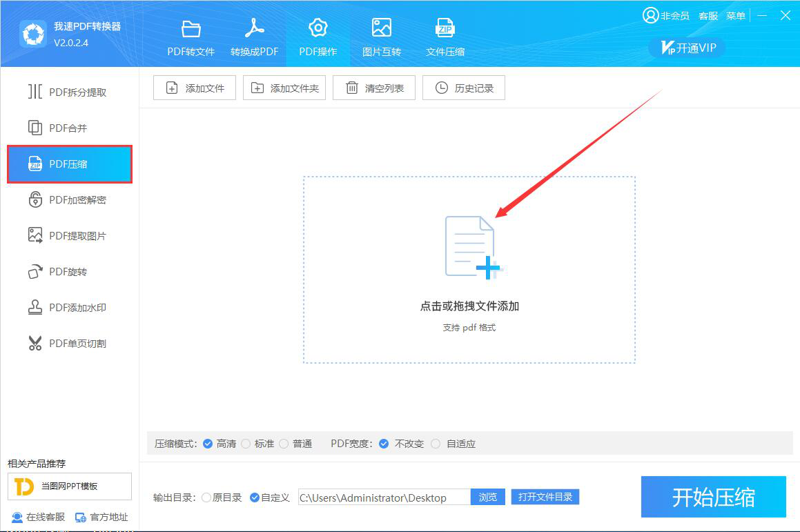Open PDF添加水印 tool
This screenshot has height=532, width=800.
click(70, 308)
